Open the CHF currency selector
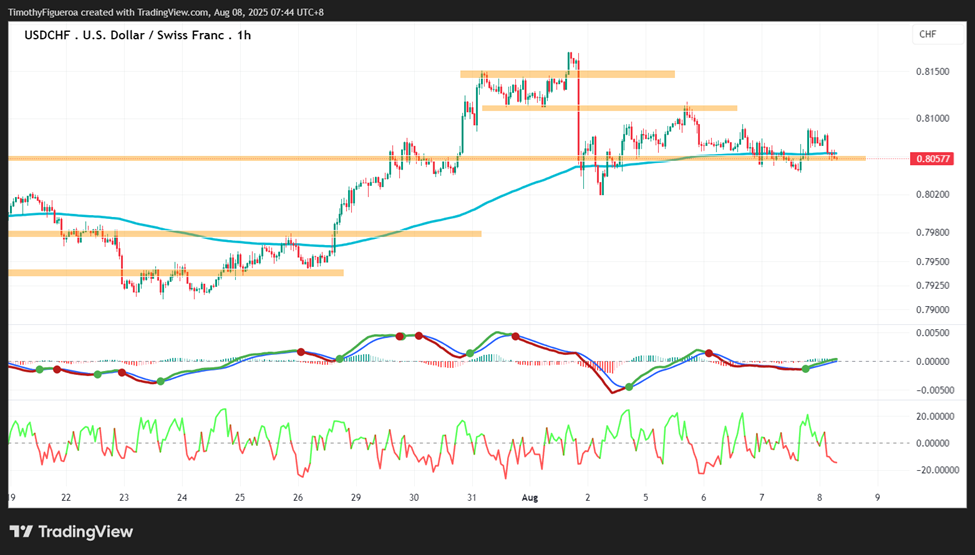This screenshot has height=555, width=975. (937, 35)
